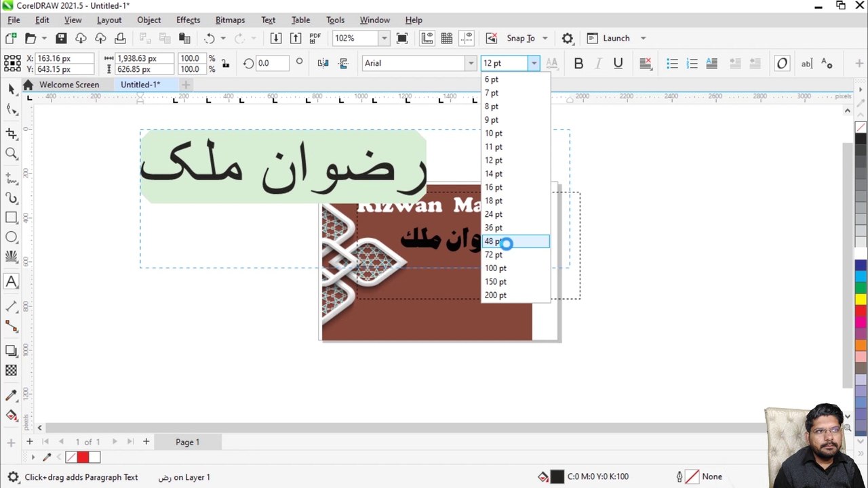Click the Publish to PDF icon
The width and height of the screenshot is (868, 488).
(x=315, y=38)
